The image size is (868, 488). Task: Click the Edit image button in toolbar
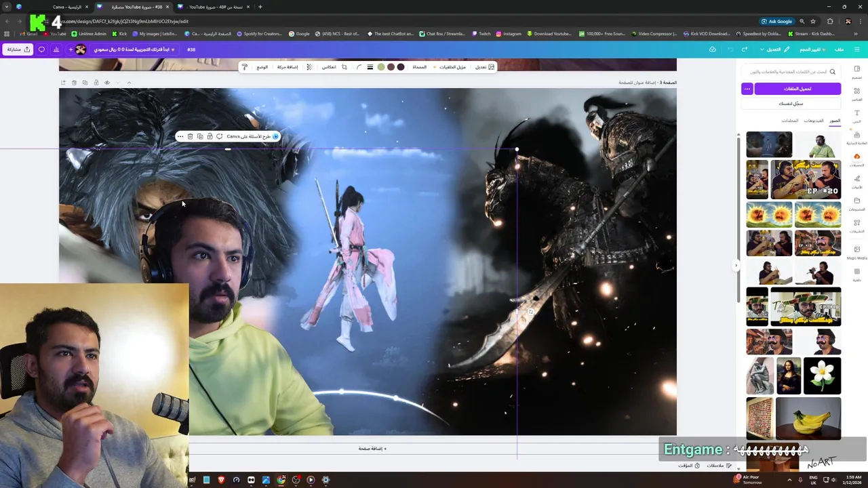pyautogui.click(x=484, y=67)
